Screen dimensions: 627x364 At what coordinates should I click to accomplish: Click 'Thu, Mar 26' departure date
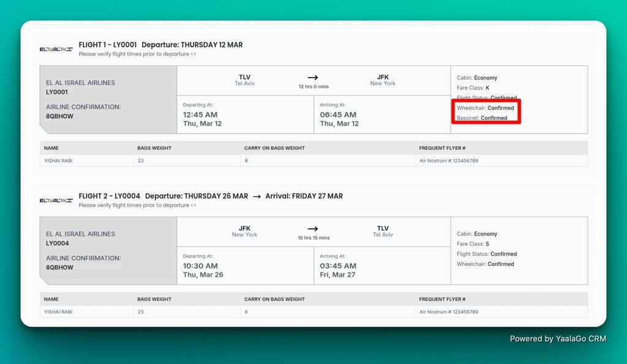[x=203, y=275]
